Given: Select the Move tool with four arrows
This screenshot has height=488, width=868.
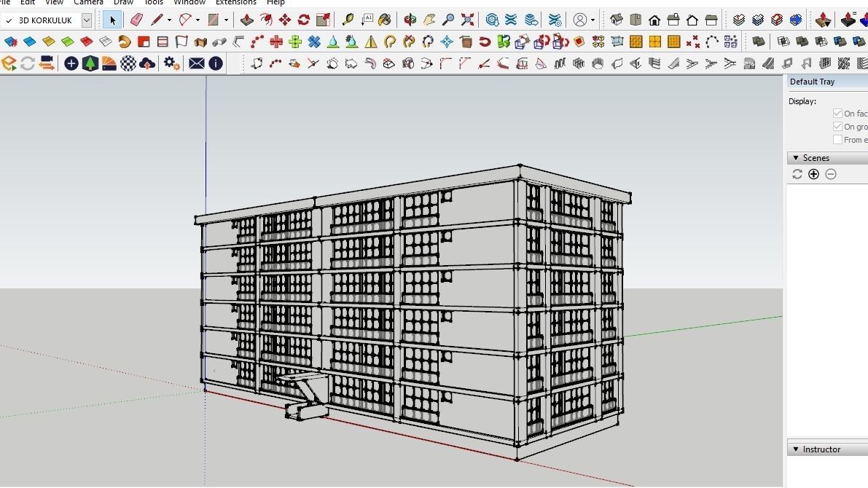Looking at the screenshot, I should tap(285, 20).
